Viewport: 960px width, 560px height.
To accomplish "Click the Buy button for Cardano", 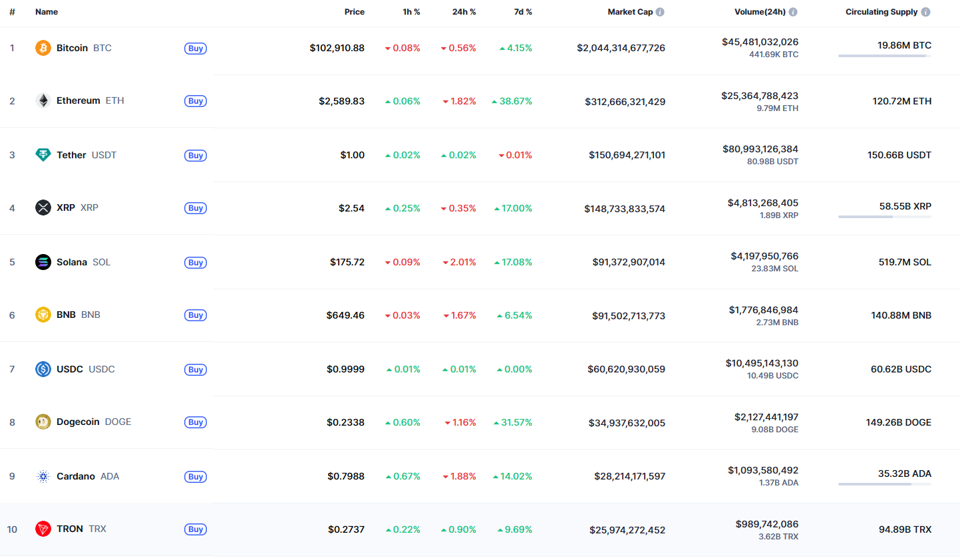I will [x=196, y=477].
